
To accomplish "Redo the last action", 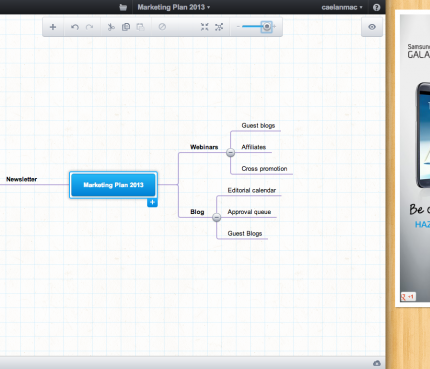I will click(x=89, y=27).
